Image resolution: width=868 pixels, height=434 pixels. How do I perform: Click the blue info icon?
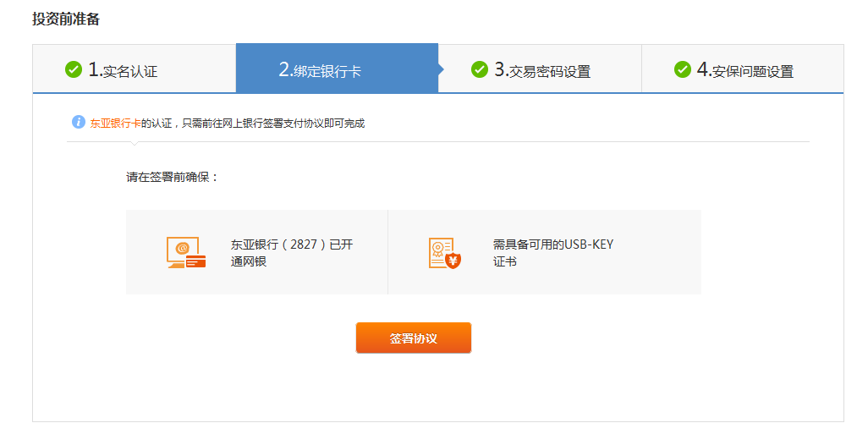pyautogui.click(x=79, y=123)
